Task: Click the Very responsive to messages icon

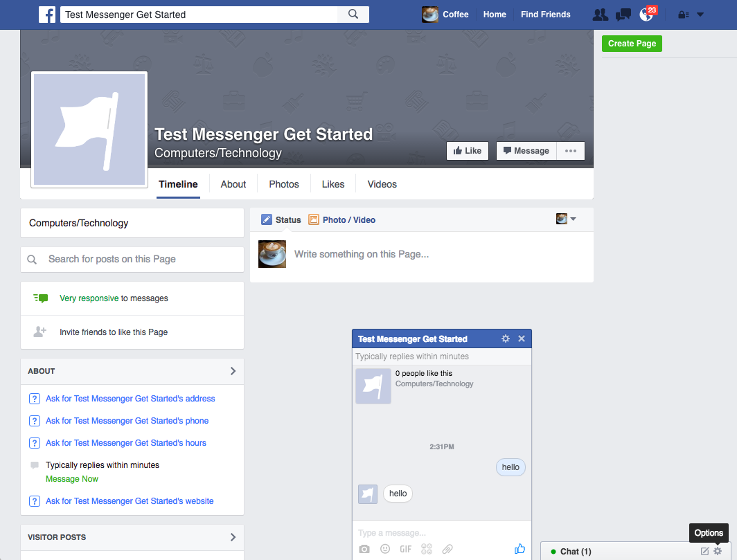Action: point(41,298)
